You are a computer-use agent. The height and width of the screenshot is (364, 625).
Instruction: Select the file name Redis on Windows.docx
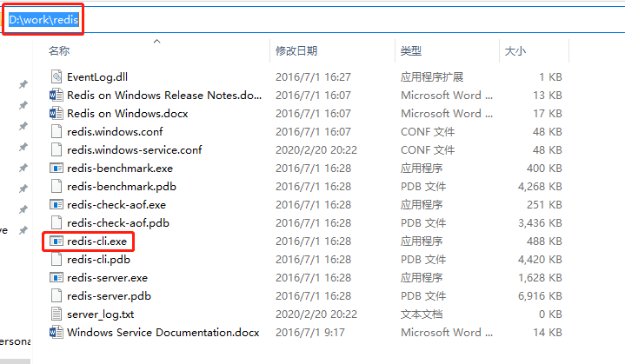click(128, 114)
